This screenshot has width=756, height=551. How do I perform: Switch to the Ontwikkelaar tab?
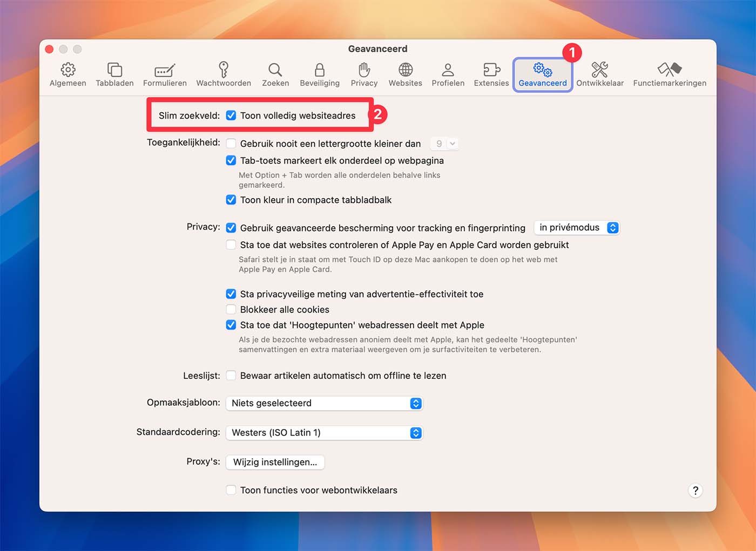(599, 74)
